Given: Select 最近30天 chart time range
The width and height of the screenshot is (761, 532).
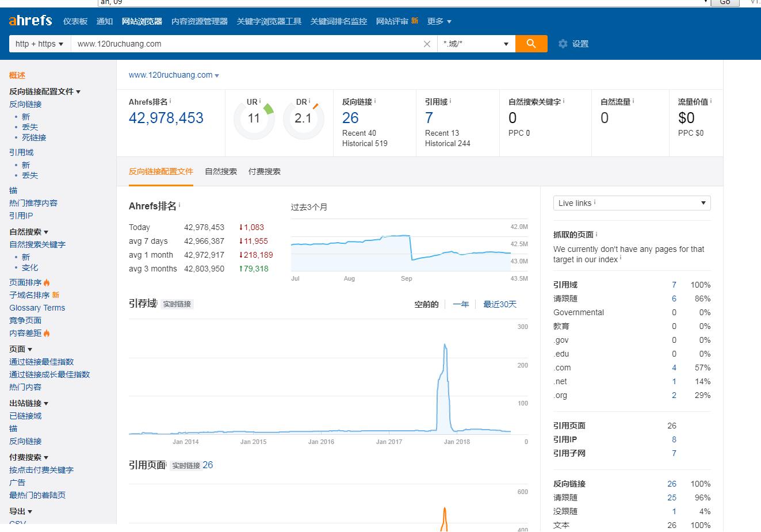Looking at the screenshot, I should click(499, 304).
